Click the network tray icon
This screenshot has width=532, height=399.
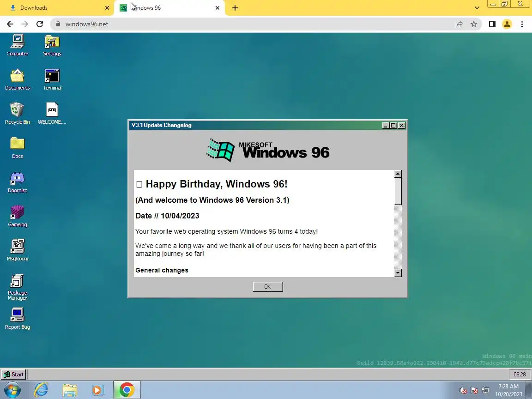485,391
